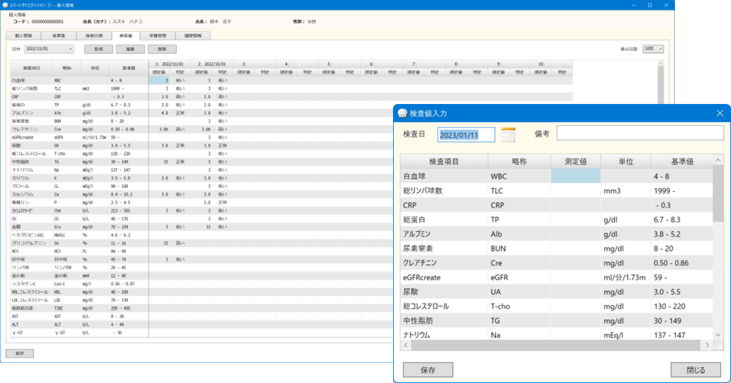This screenshot has width=731, height=383.
Task: Select highlighted 測定値 cell for 白血球
Action: click(575, 176)
